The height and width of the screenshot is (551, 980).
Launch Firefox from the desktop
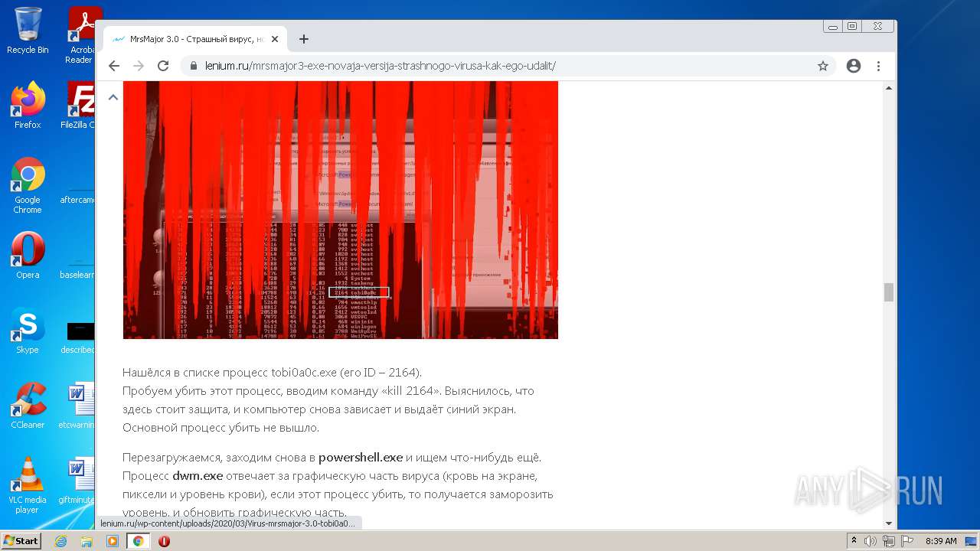[28, 105]
